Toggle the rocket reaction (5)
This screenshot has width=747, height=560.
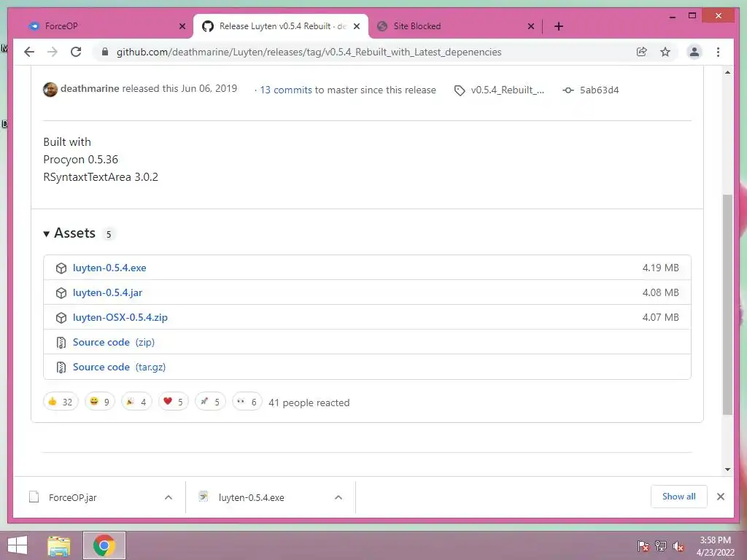[x=210, y=402]
